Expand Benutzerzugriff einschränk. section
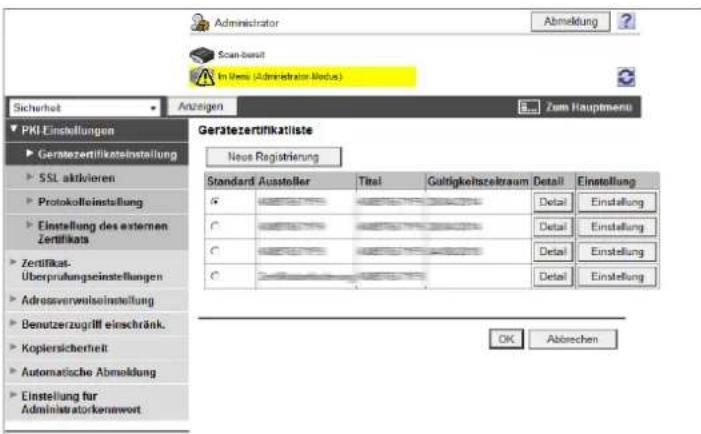This screenshot has height=434, width=701. (96, 324)
